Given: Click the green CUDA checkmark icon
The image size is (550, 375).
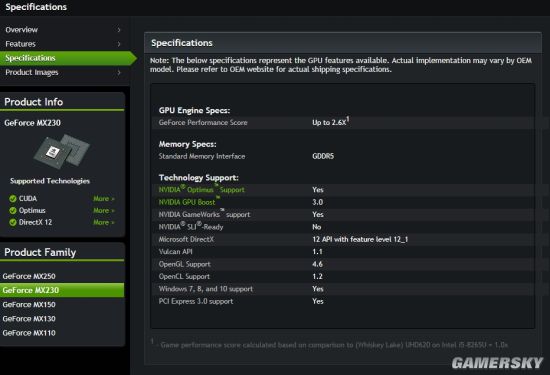Looking at the screenshot, I should point(13,199).
